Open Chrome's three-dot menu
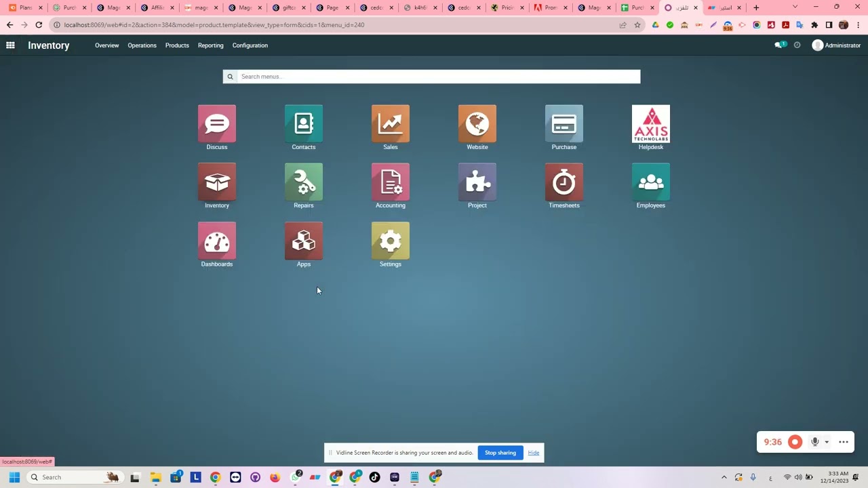 pos(859,25)
